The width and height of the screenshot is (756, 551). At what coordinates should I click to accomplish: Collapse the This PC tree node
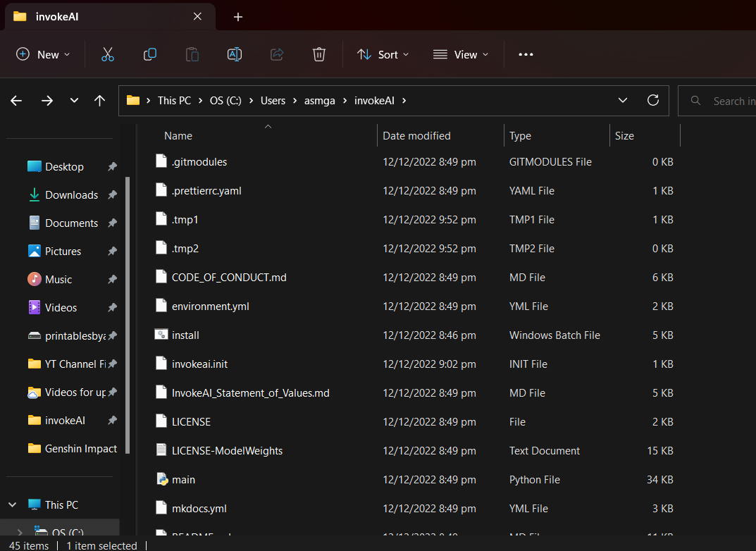coord(13,504)
